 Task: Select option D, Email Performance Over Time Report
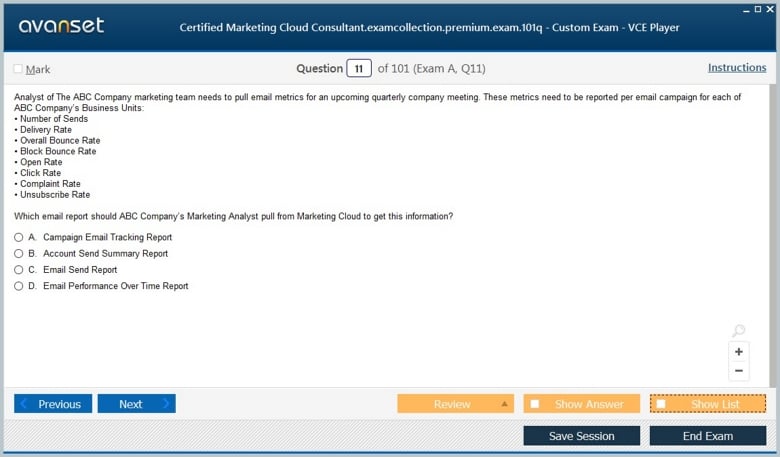(x=19, y=286)
